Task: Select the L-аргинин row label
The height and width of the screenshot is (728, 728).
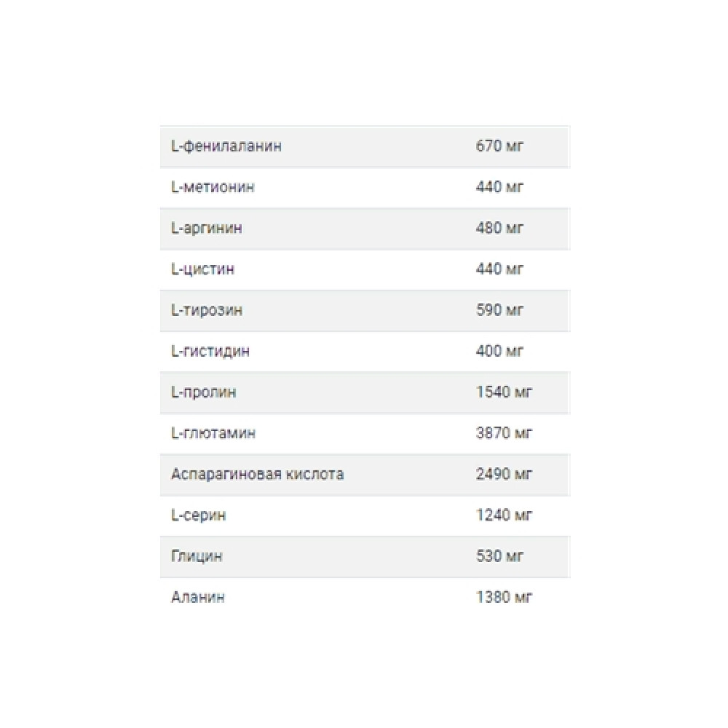Action: pos(207,229)
